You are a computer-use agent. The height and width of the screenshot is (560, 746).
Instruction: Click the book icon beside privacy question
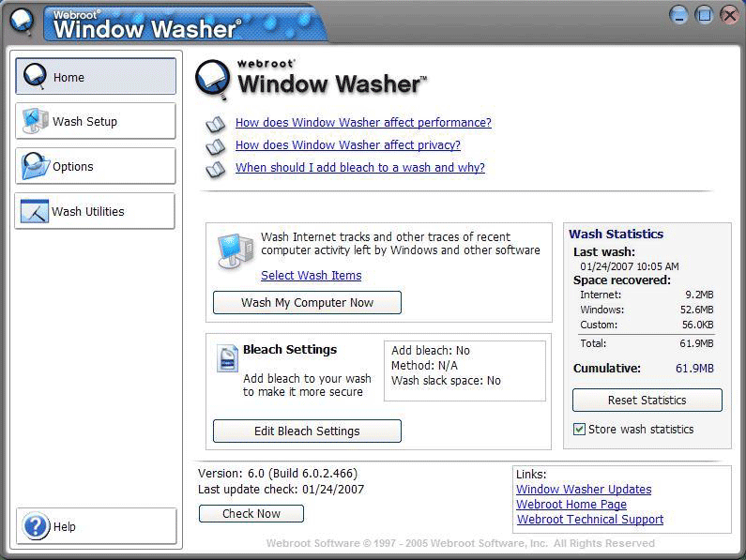[216, 146]
